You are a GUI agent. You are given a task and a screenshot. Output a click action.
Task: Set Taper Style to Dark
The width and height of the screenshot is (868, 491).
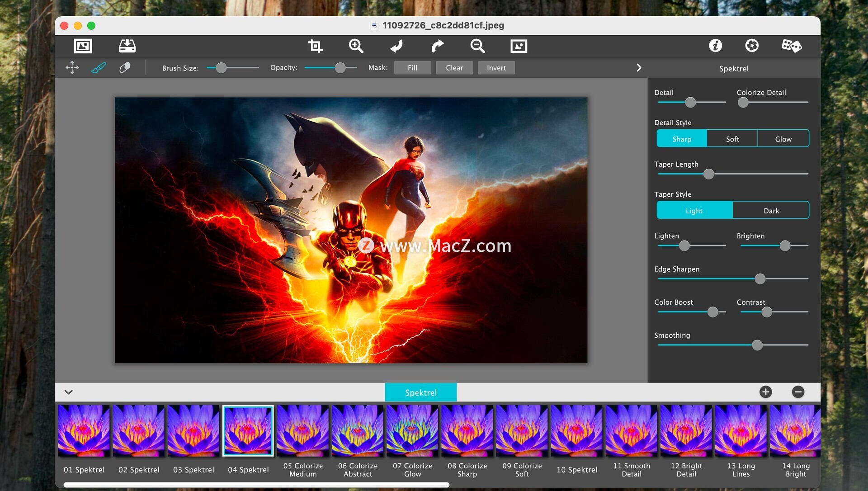click(771, 211)
